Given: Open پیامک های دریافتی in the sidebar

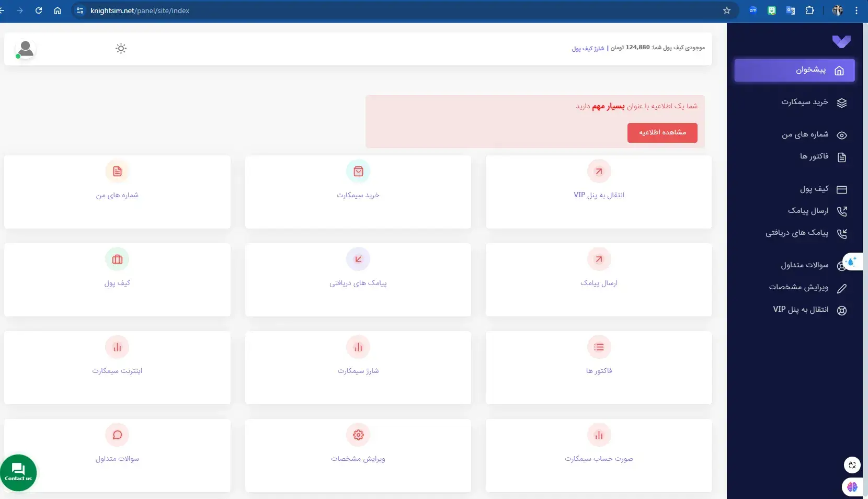Looking at the screenshot, I should pyautogui.click(x=797, y=233).
